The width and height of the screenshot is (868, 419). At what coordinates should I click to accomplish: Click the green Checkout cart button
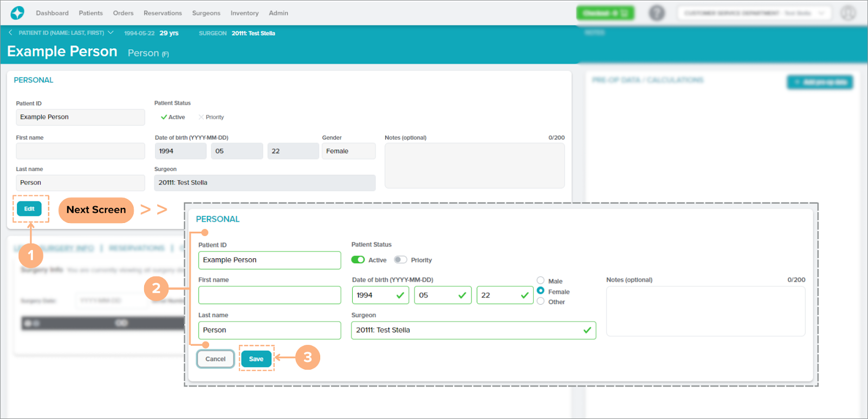(x=605, y=13)
